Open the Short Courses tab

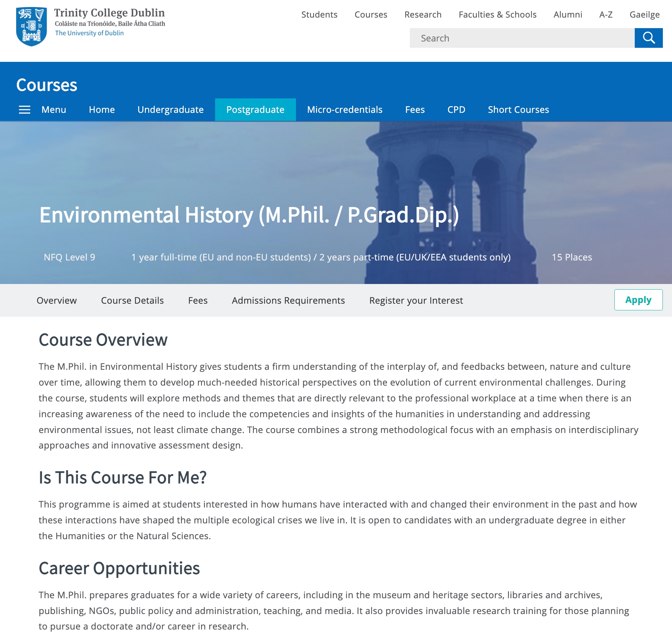(518, 110)
